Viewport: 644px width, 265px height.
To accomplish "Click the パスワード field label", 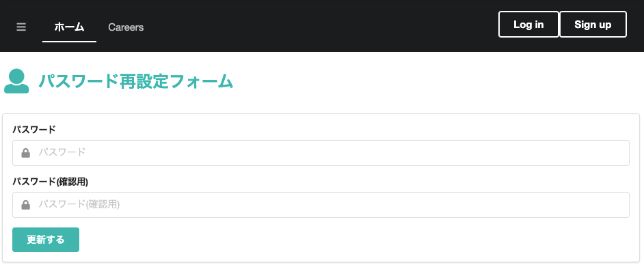I will point(33,130).
